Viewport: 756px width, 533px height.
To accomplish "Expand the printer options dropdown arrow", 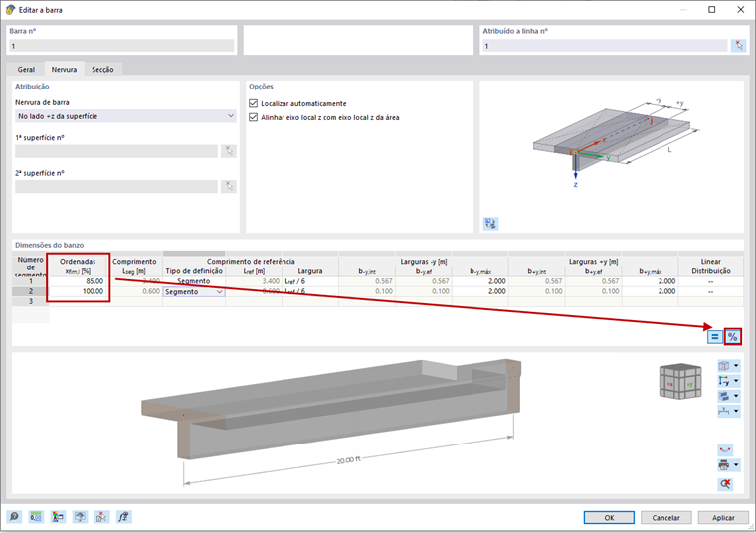I will click(x=736, y=465).
